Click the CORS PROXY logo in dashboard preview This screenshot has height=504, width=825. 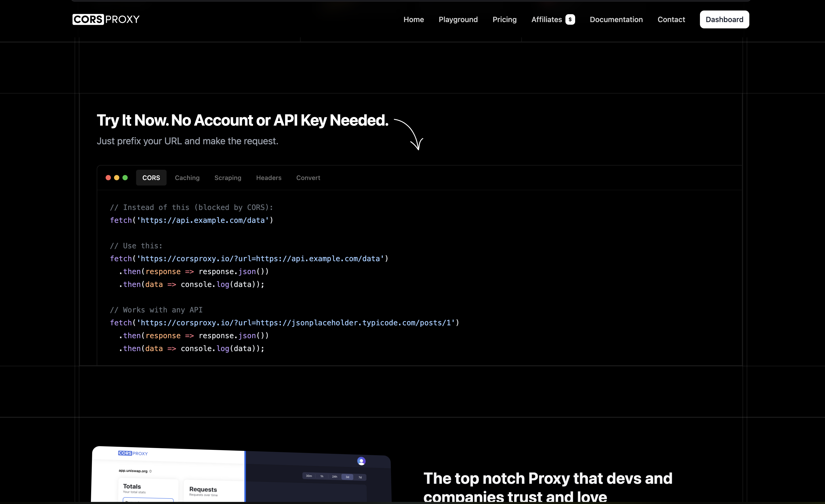[x=133, y=453]
